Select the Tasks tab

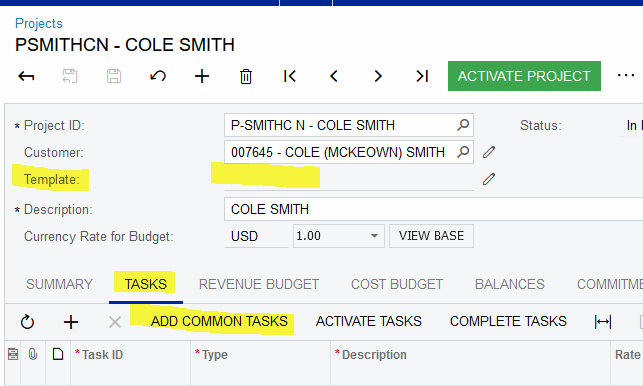[x=146, y=284]
